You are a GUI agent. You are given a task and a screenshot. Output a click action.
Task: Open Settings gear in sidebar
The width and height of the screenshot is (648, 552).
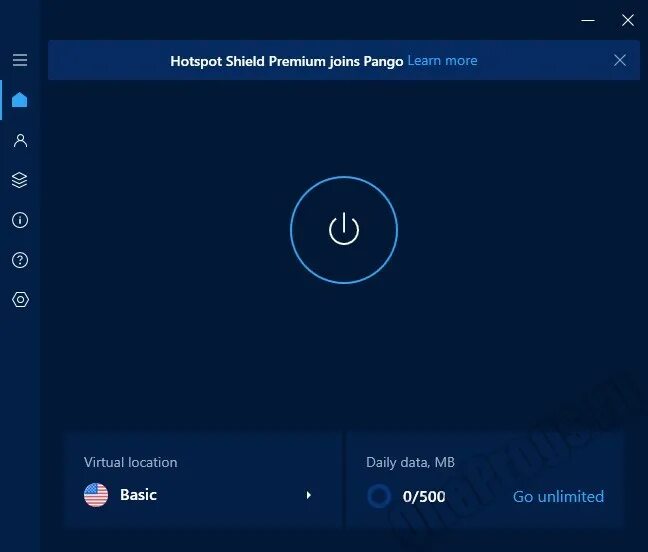pyautogui.click(x=20, y=300)
